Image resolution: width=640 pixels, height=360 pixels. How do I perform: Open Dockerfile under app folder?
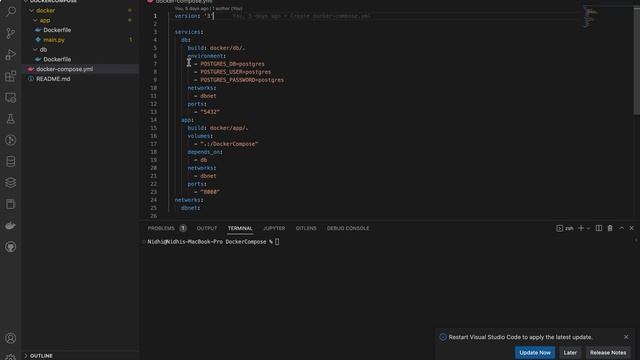click(x=57, y=30)
